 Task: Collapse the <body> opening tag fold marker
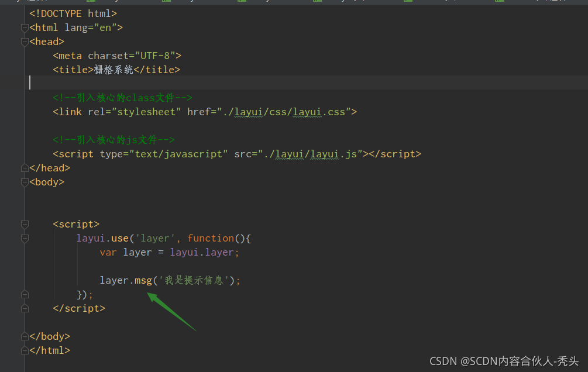[25, 182]
